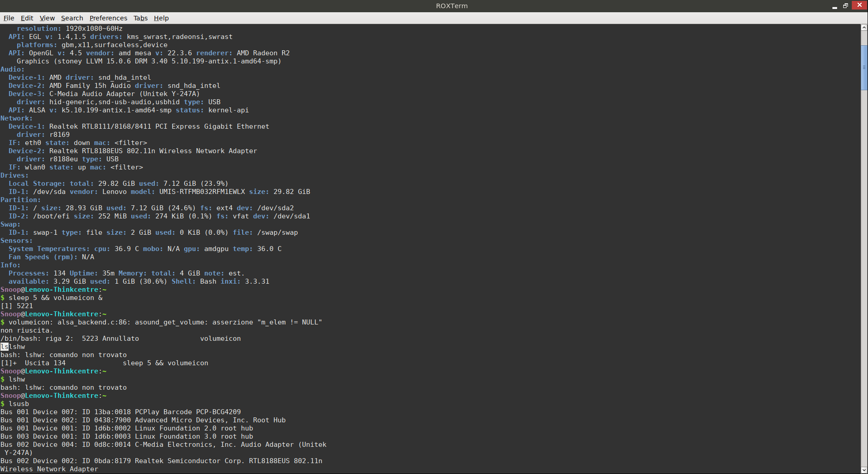Click 'Realtek RTL8111/8168/8411' Ethernet text
Image resolution: width=868 pixels, height=474 pixels.
pyautogui.click(x=100, y=126)
